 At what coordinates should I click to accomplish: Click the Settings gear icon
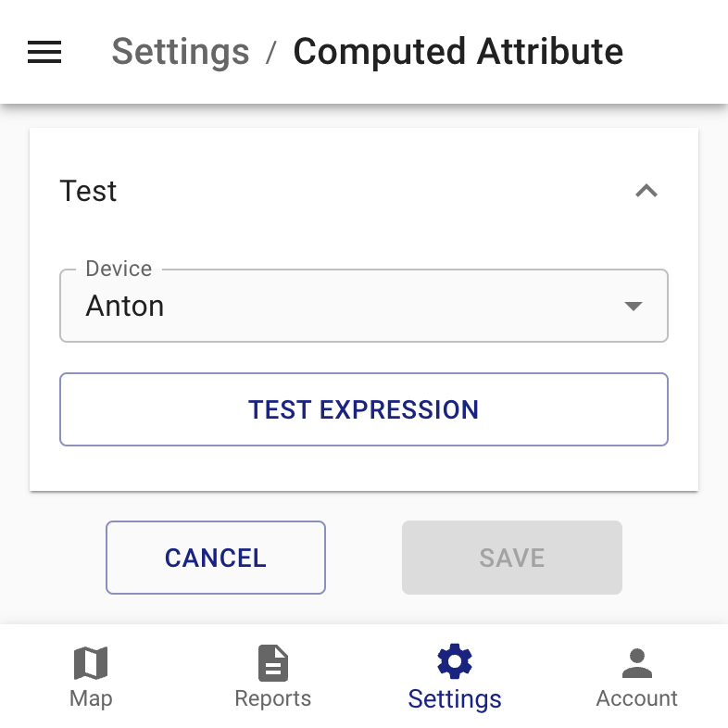[455, 661]
